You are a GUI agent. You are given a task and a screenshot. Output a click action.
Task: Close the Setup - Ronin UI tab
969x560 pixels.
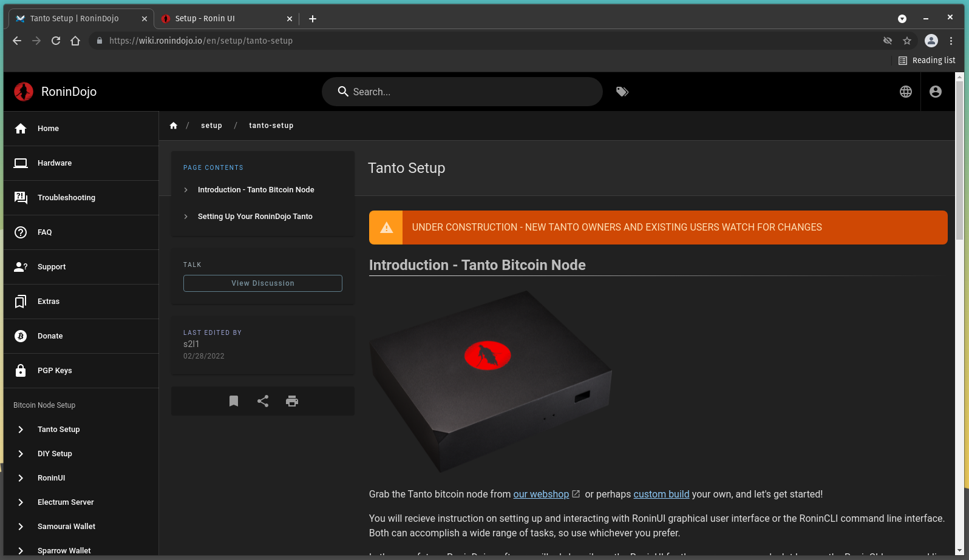290,19
